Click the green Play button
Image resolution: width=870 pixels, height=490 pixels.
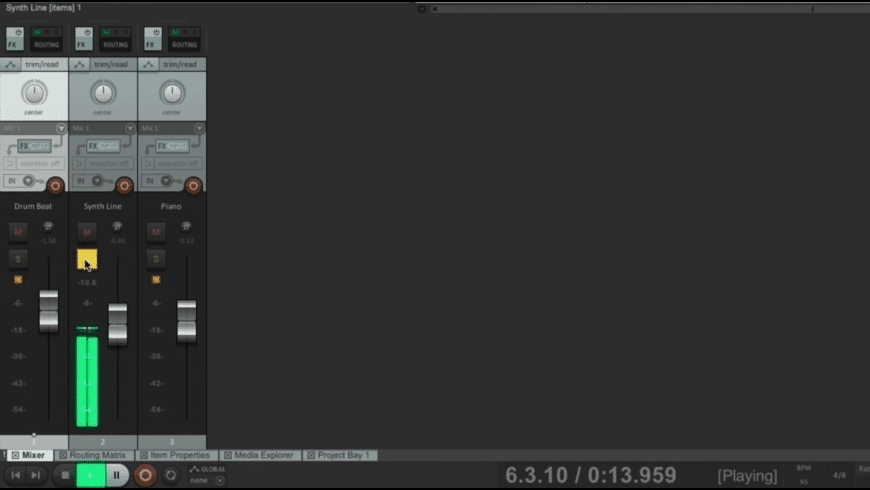click(x=90, y=476)
